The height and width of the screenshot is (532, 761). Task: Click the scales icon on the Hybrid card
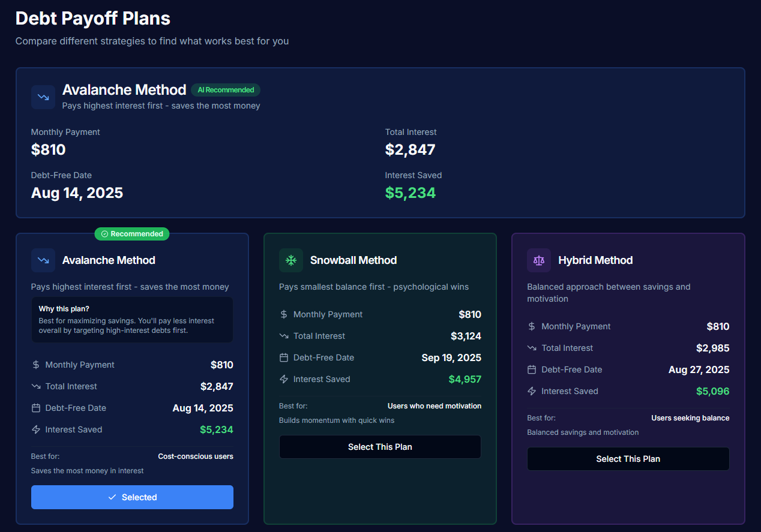coord(538,260)
